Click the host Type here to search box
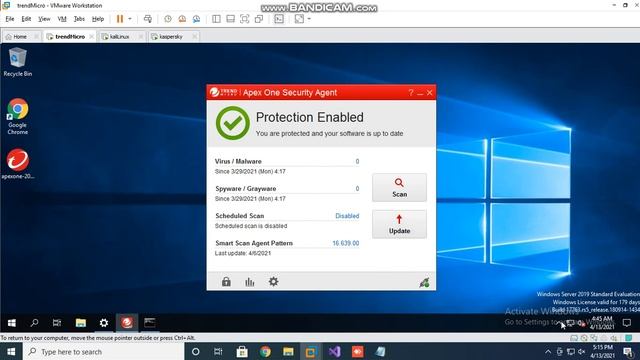The height and width of the screenshot is (360, 640). pyautogui.click(x=104, y=351)
